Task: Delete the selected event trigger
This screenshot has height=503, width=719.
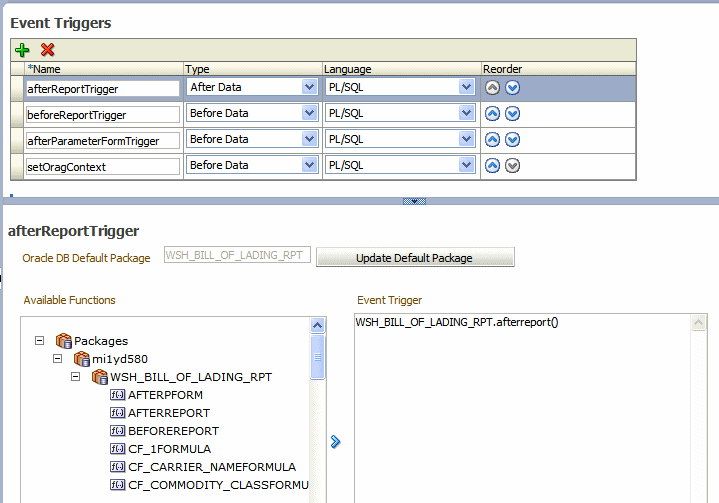Action: point(47,50)
